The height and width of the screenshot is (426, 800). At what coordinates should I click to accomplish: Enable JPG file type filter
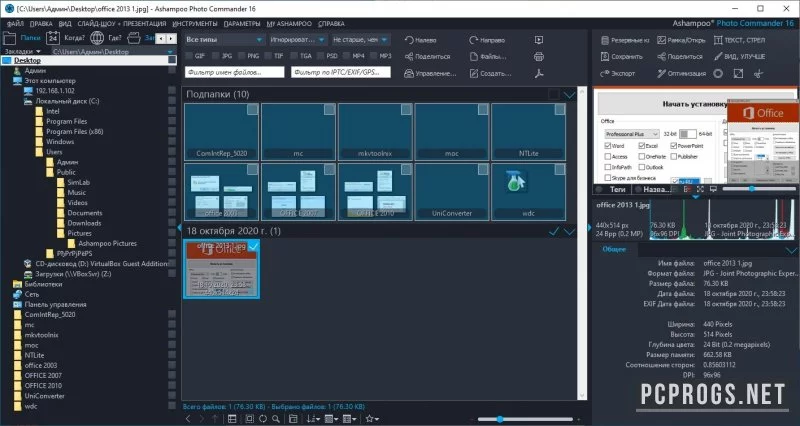point(216,56)
